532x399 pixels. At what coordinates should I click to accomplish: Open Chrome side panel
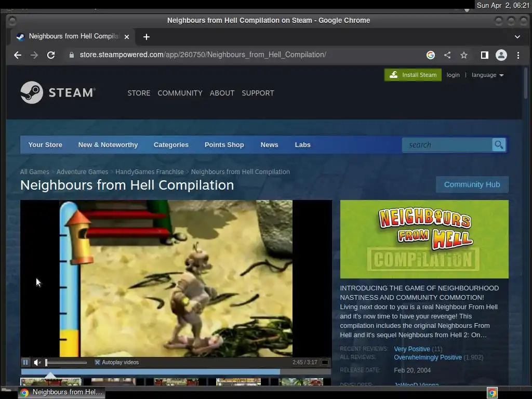click(x=485, y=55)
